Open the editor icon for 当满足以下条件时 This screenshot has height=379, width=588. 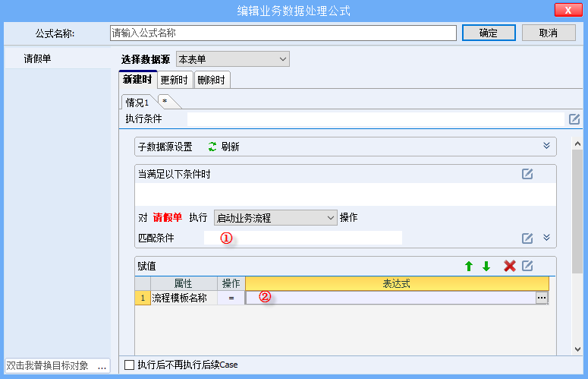tap(527, 174)
